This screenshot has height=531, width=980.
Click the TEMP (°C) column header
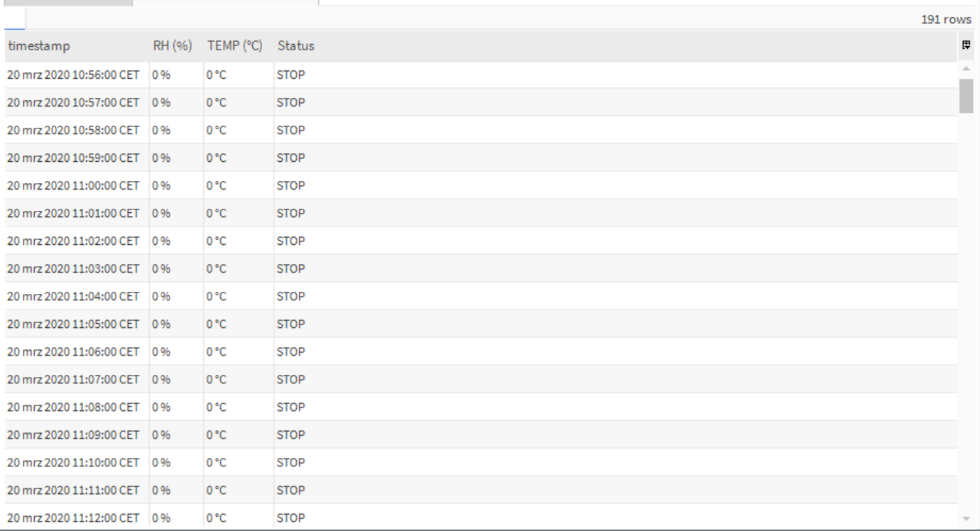(235, 46)
